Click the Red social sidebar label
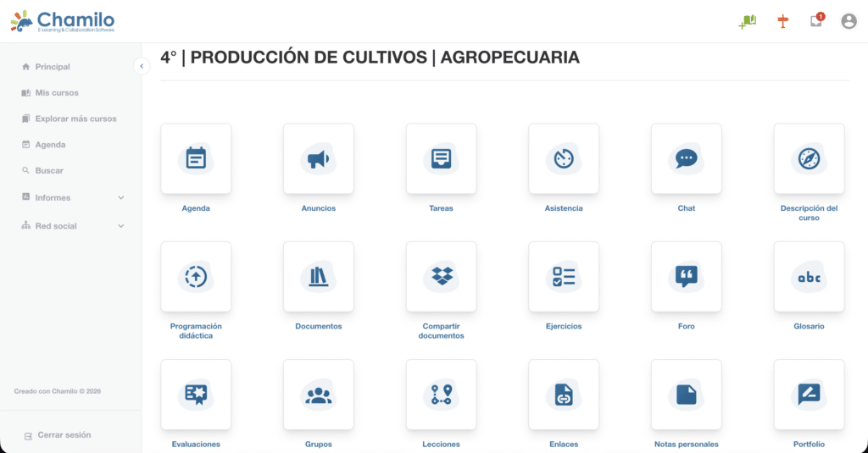Image resolution: width=868 pixels, height=453 pixels. click(56, 226)
